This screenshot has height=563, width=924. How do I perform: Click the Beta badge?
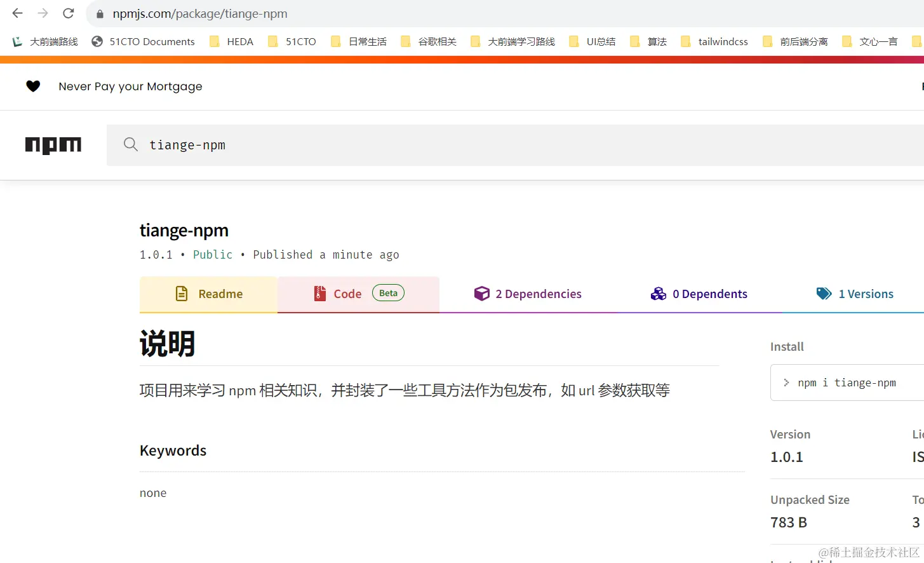click(x=388, y=293)
